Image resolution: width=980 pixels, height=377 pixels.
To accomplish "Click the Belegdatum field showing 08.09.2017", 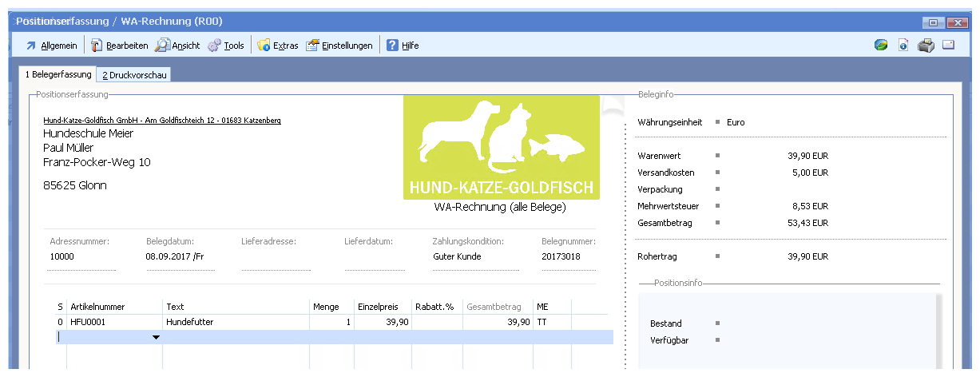I will coord(174,257).
